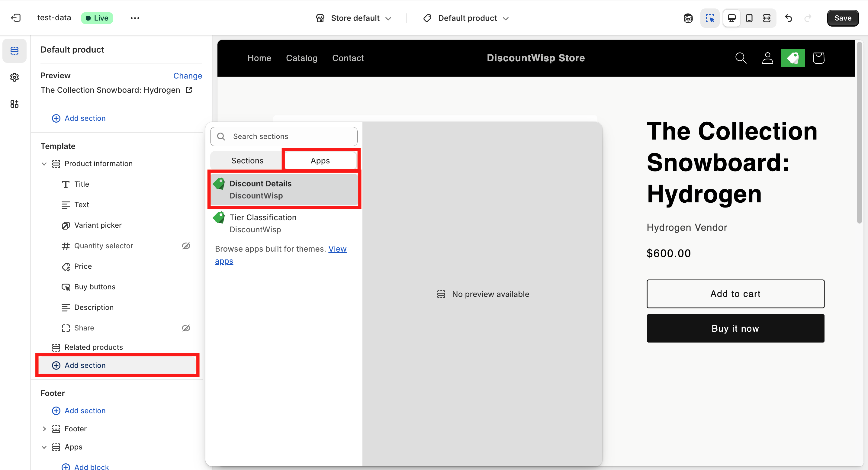The image size is (868, 470).
Task: Toggle the inspector selection icon
Action: point(710,18)
